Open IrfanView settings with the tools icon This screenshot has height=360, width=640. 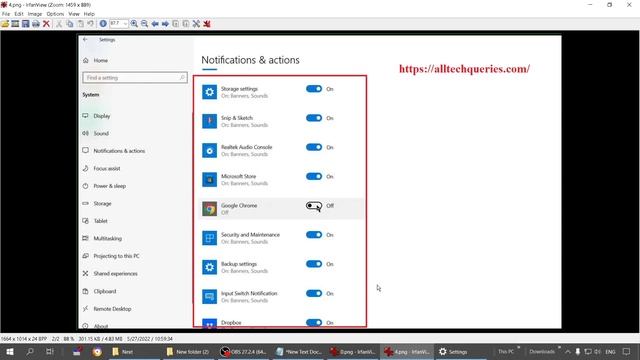(x=196, y=24)
